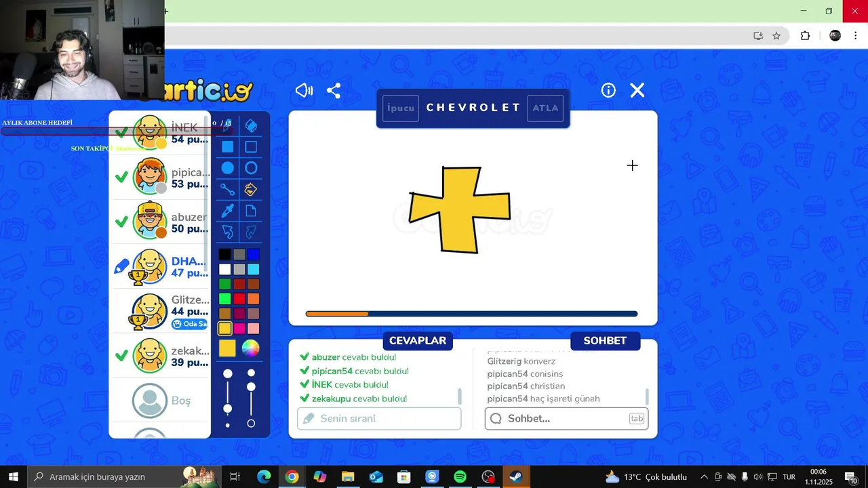Screen dimensions: 868x488
Task: Open player DHA... avatar
Action: click(x=149, y=266)
